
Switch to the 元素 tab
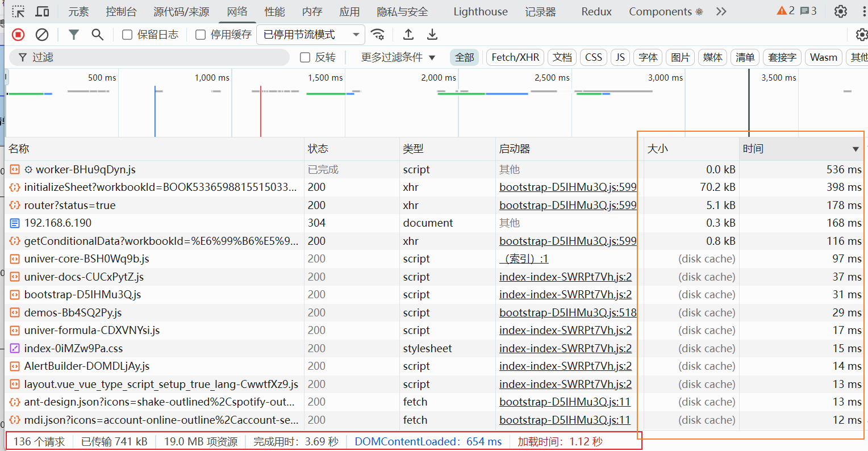pos(78,11)
